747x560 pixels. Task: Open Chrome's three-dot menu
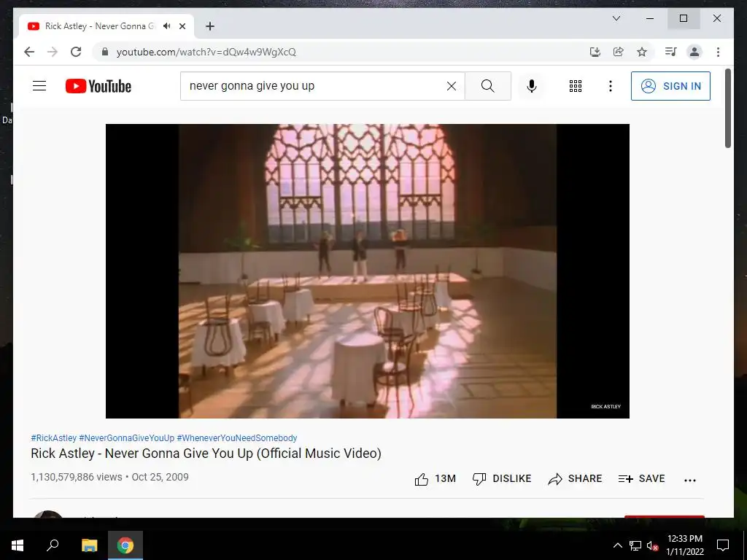tap(718, 52)
